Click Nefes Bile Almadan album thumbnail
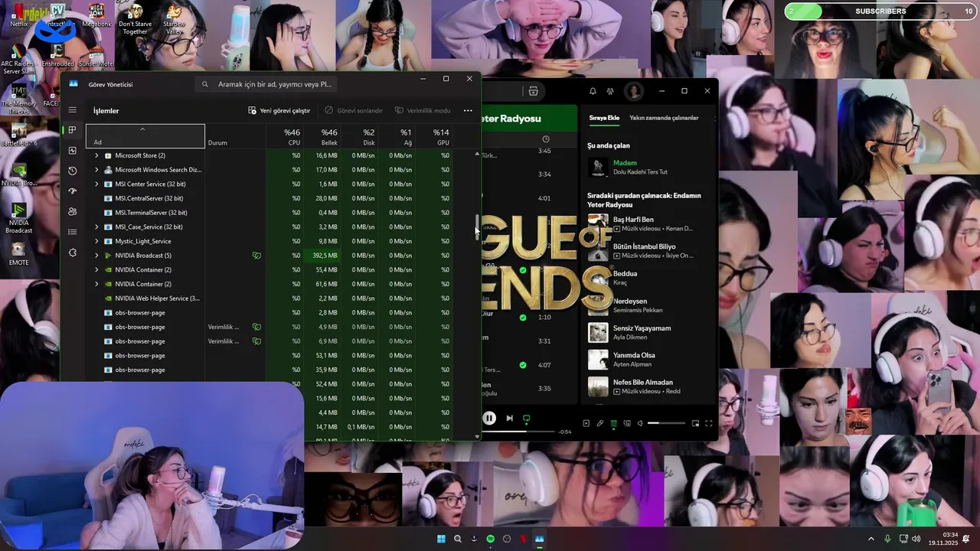This screenshot has width=980, height=551. click(598, 386)
